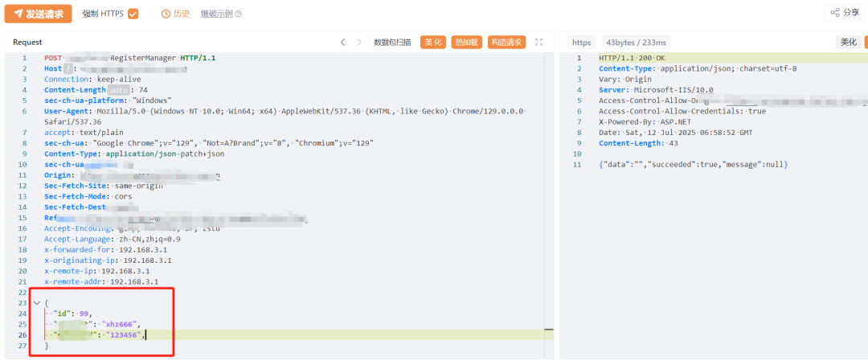The width and height of the screenshot is (868, 361).
Task: Click the Host question-mark tag
Action: click(68, 68)
